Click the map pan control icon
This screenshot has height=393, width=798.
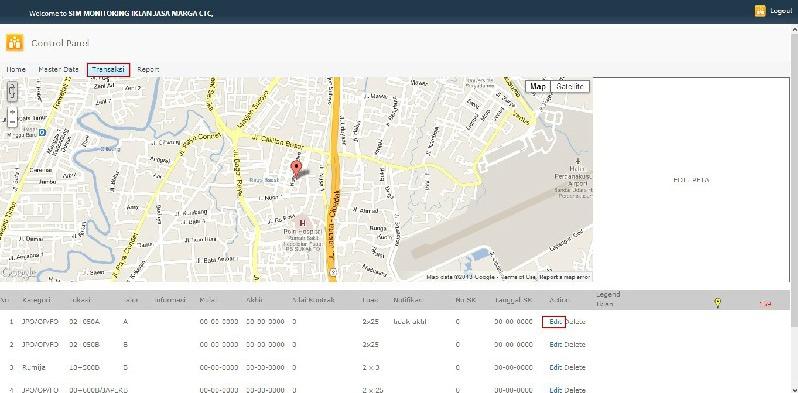pyautogui.click(x=12, y=92)
